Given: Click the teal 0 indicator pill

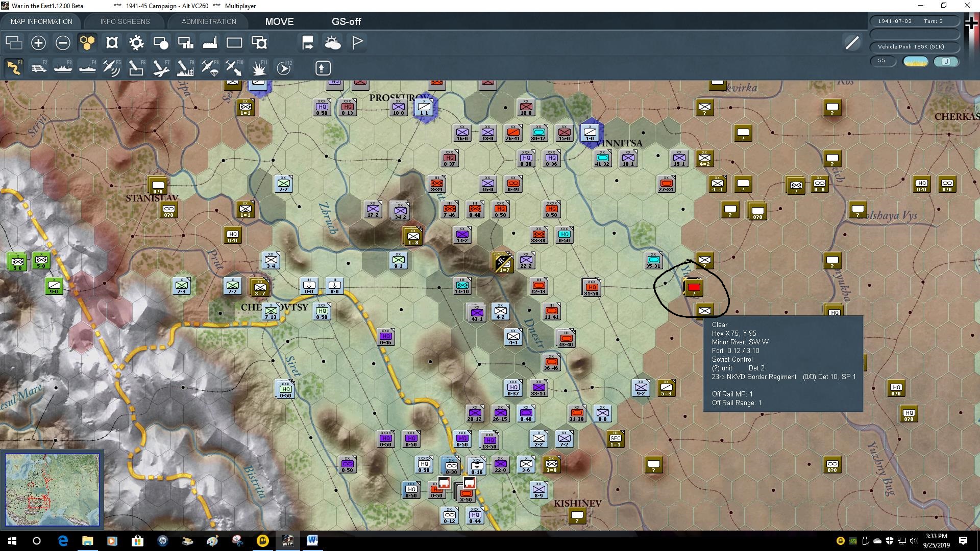Looking at the screenshot, I should 946,62.
